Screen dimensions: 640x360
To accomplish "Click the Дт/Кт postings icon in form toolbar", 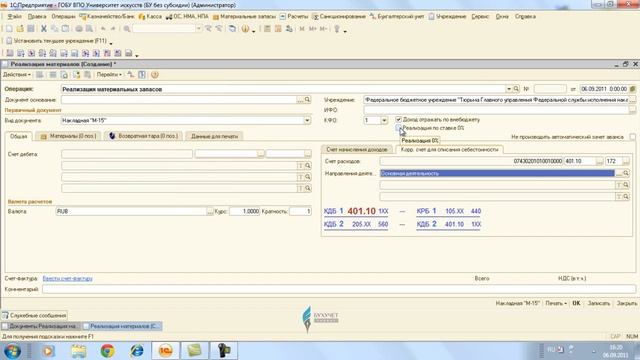I will tap(131, 75).
